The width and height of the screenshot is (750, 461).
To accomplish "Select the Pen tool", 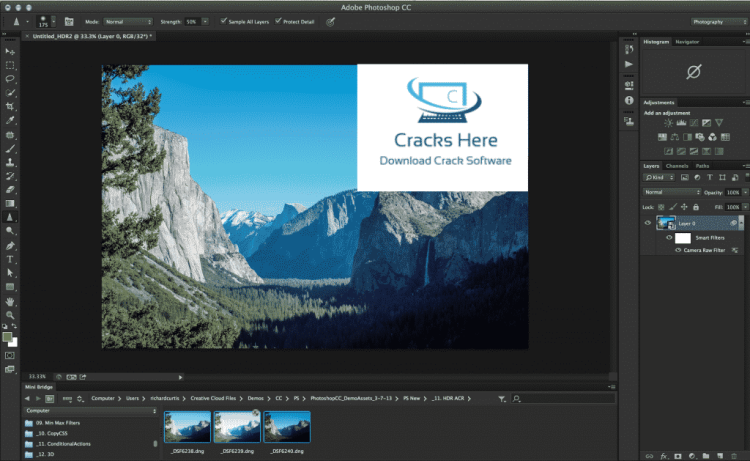I will [x=10, y=246].
